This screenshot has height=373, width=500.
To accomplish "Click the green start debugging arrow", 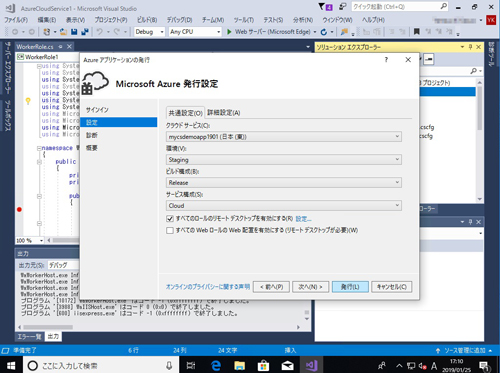I will coord(229,32).
